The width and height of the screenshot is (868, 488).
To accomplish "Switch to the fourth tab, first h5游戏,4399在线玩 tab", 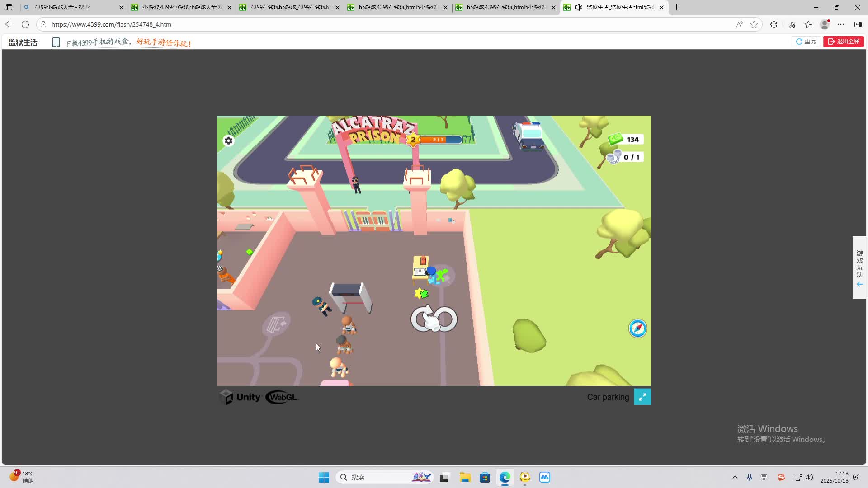I will point(397,7).
